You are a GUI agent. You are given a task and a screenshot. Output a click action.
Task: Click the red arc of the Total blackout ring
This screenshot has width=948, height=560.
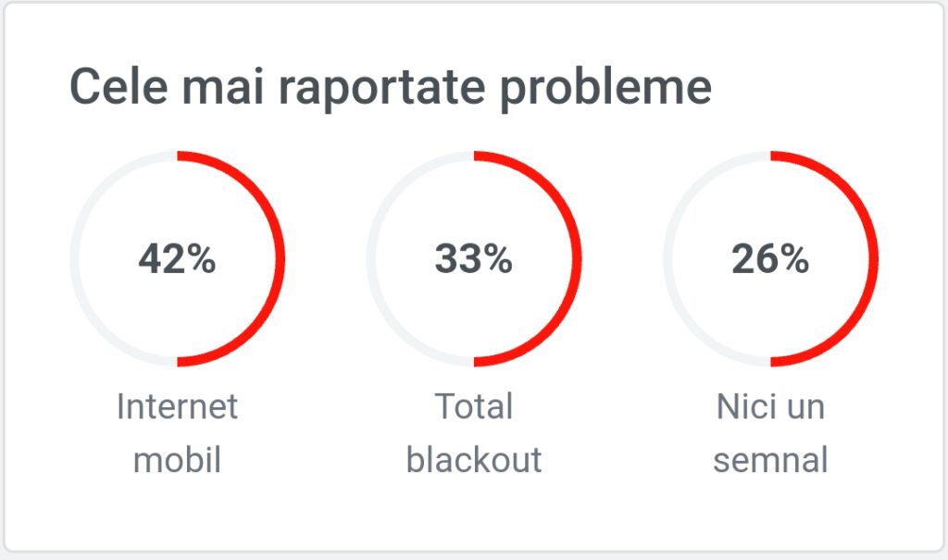coord(577,259)
